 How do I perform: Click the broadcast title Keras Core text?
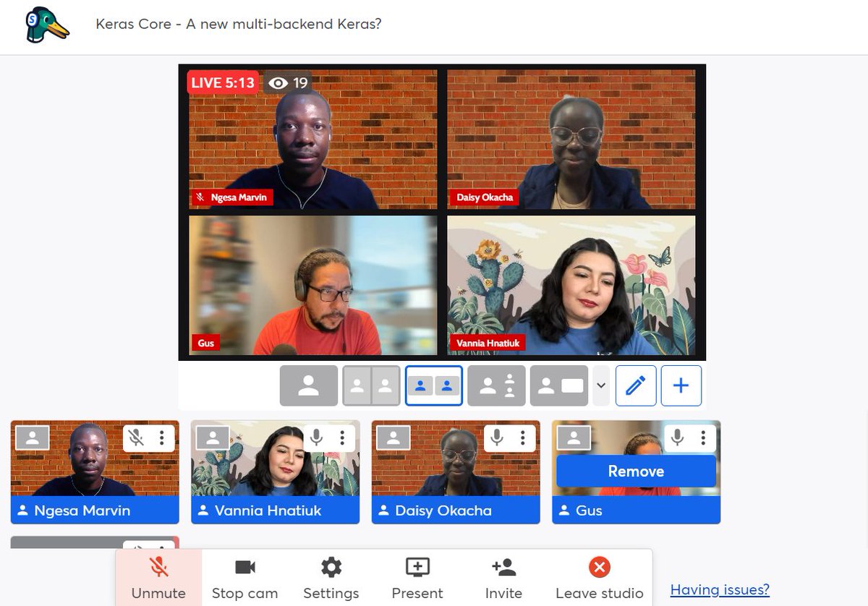(x=239, y=24)
